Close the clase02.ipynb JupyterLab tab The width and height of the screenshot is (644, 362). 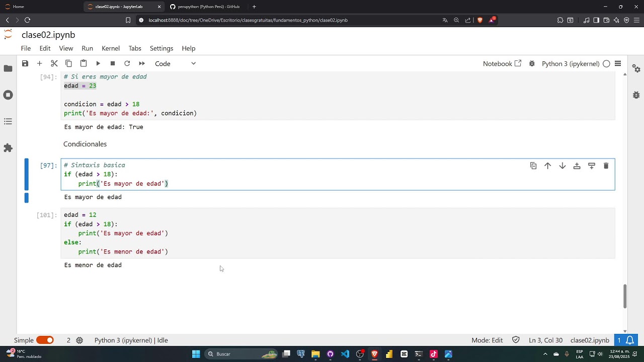159,7
